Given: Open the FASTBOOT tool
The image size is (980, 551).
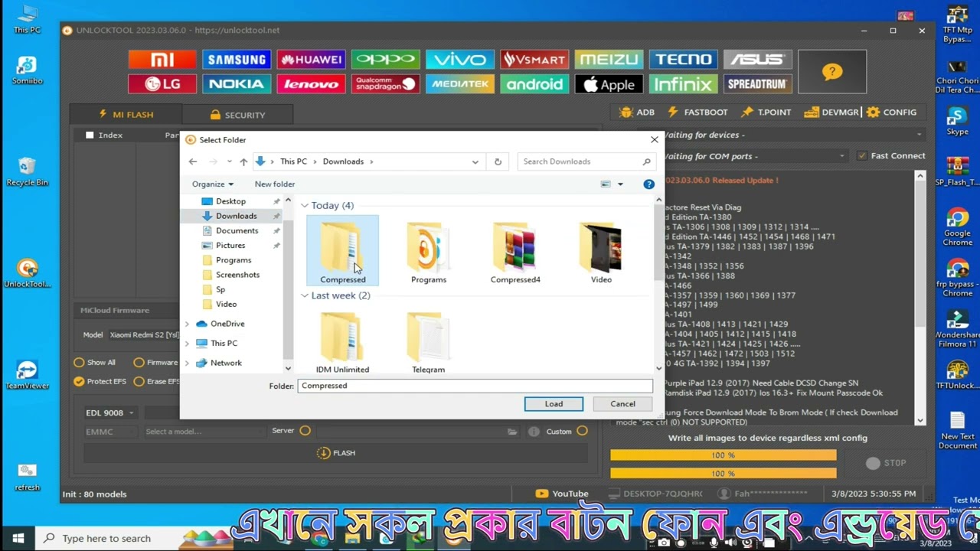Looking at the screenshot, I should (x=697, y=112).
